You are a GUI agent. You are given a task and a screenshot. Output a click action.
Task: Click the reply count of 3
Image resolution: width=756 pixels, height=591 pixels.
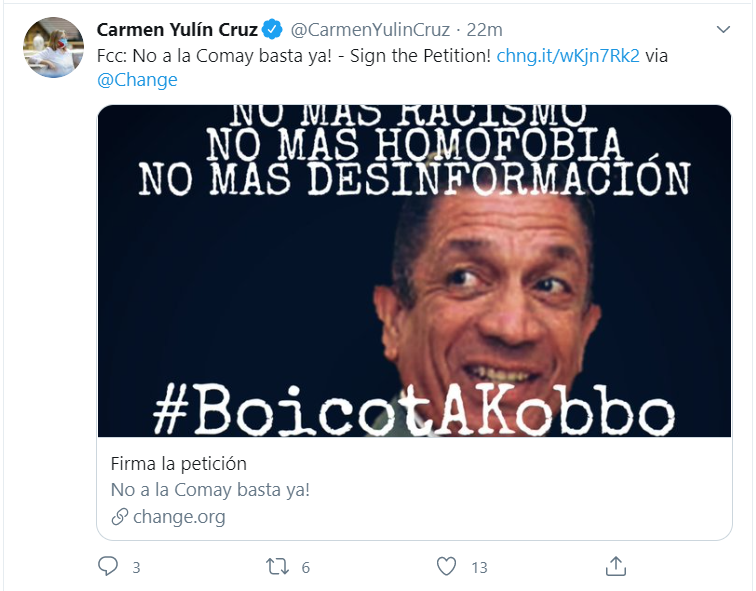(x=136, y=567)
